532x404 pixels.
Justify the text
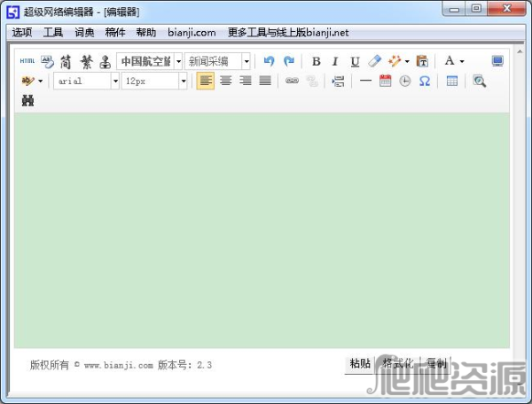(x=265, y=81)
